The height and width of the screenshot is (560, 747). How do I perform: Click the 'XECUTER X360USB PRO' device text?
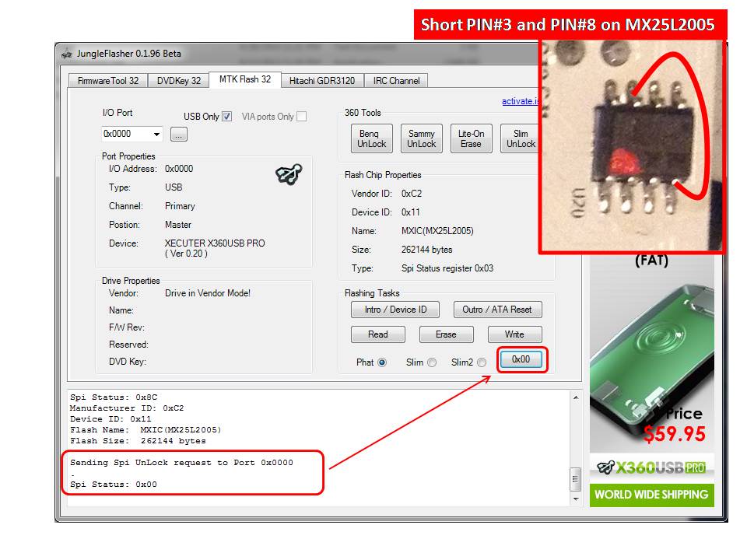pos(215,243)
